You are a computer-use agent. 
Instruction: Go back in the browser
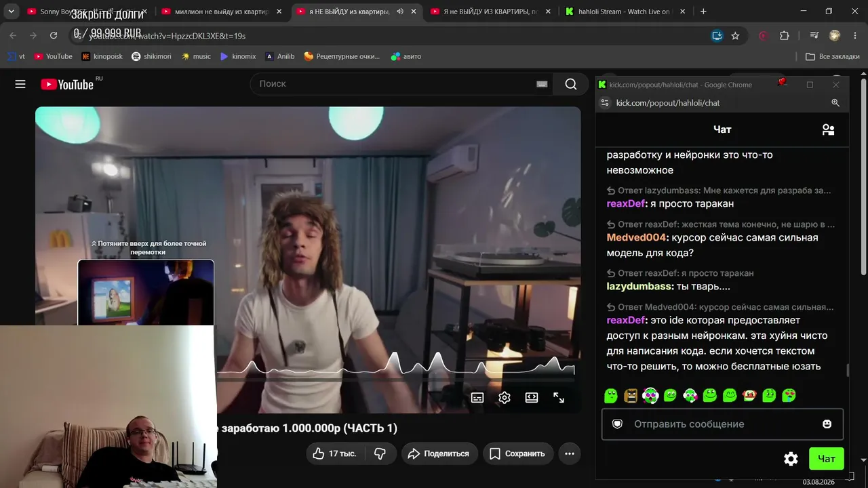coord(13,35)
